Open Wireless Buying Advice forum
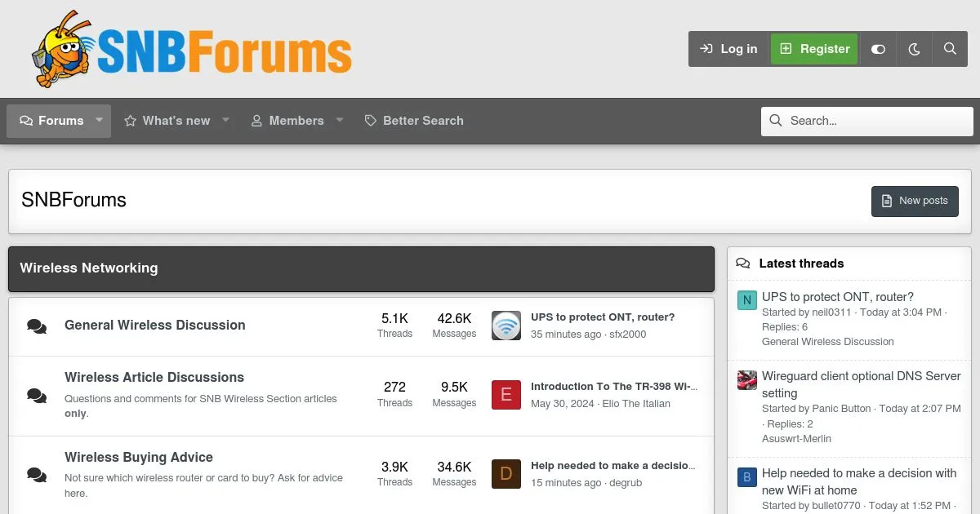The height and width of the screenshot is (514, 980). pyautogui.click(x=139, y=457)
